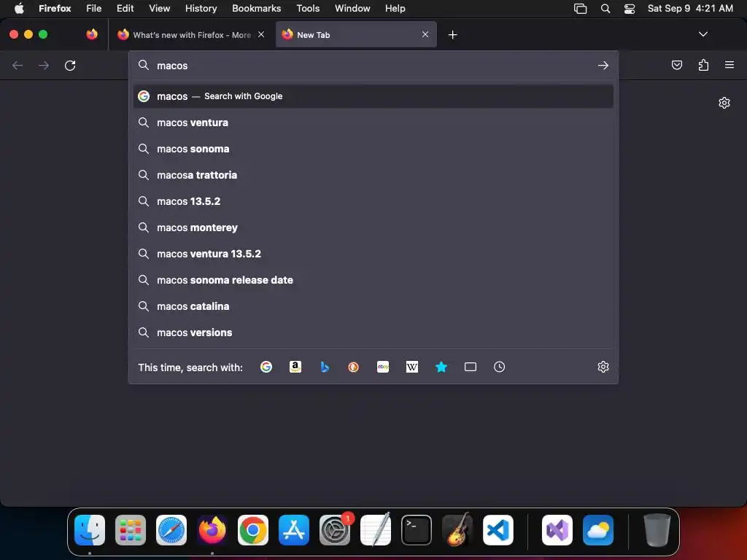Click date and time in menu bar
This screenshot has height=560, width=747.
pyautogui.click(x=690, y=8)
